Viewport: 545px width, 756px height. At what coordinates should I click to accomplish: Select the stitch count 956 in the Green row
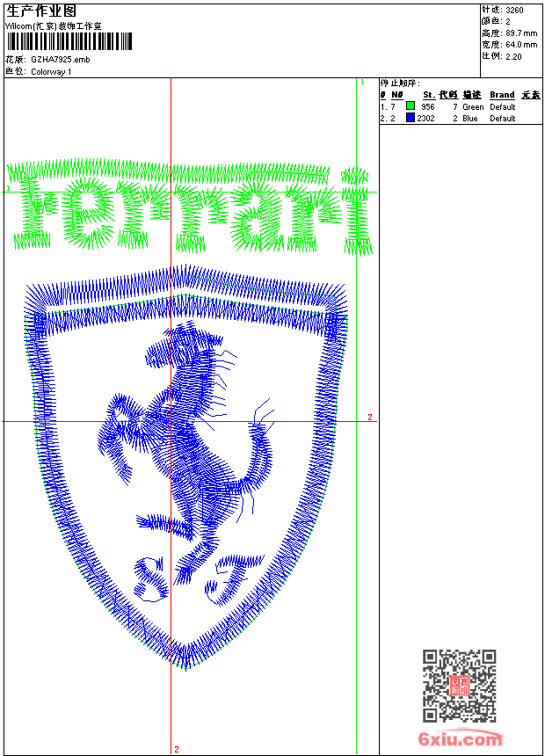(x=428, y=106)
